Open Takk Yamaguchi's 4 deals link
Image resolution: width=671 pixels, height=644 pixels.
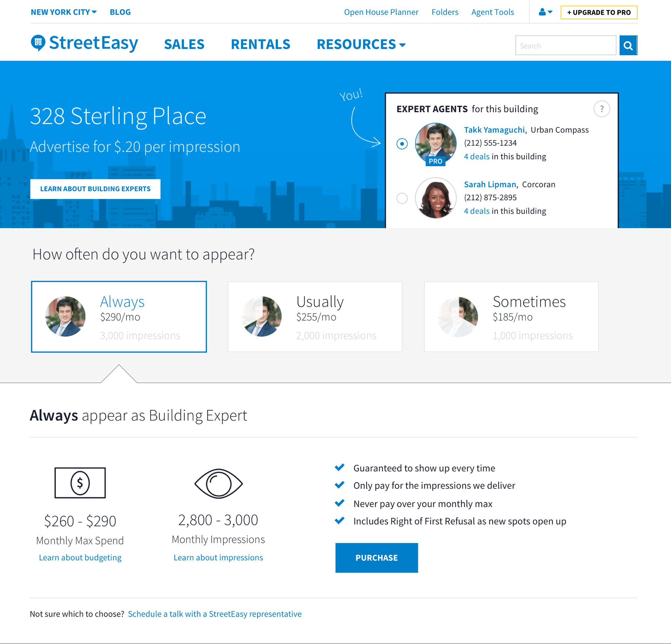477,156
